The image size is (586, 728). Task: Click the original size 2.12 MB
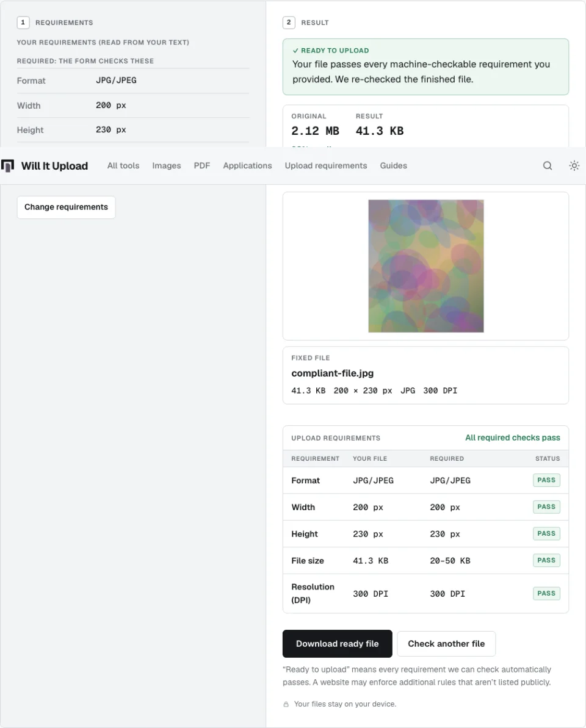316,131
